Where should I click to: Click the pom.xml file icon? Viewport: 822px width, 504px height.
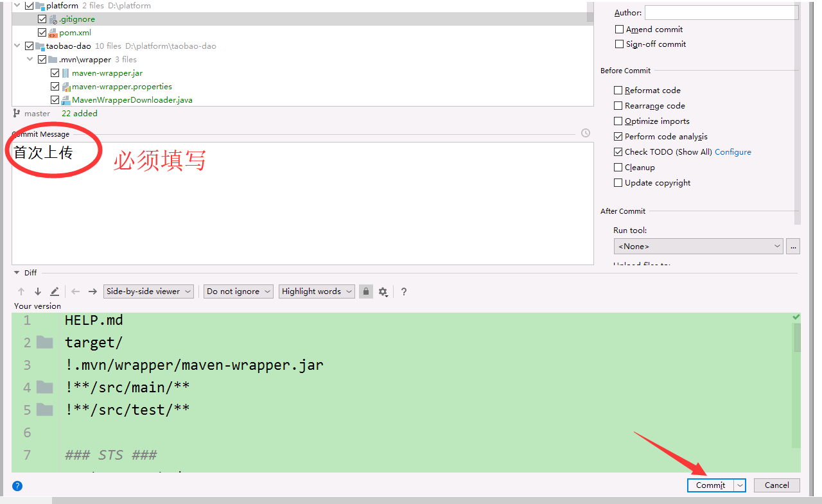[53, 33]
